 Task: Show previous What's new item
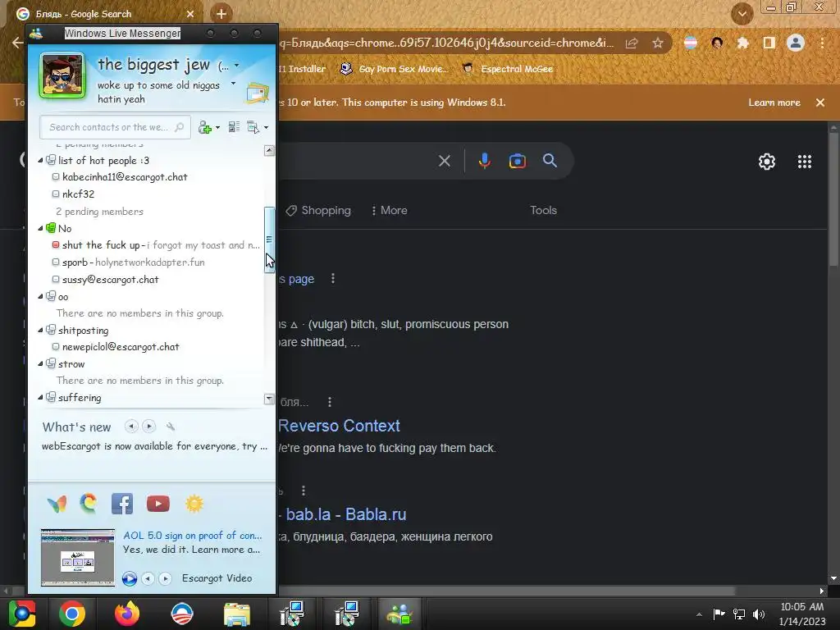131,427
